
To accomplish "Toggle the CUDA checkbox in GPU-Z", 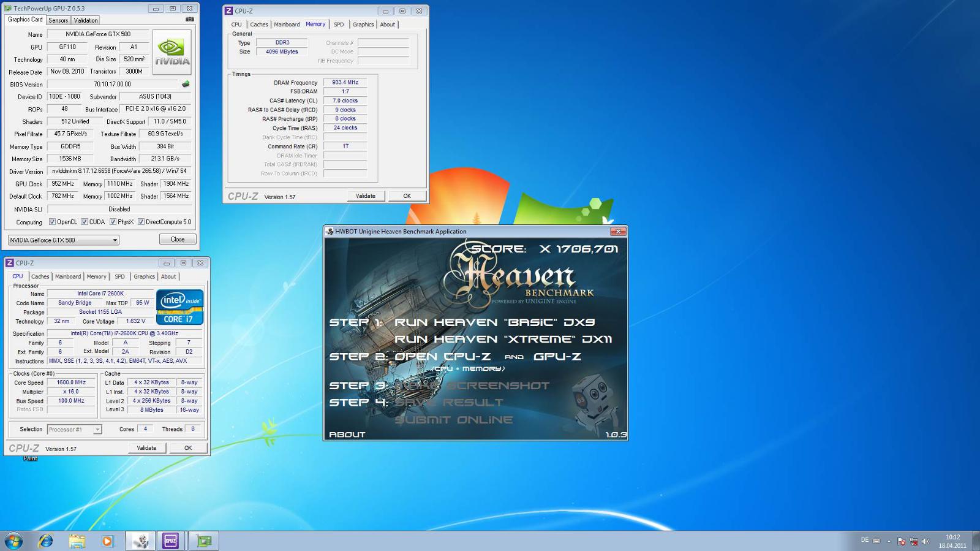I will click(85, 222).
